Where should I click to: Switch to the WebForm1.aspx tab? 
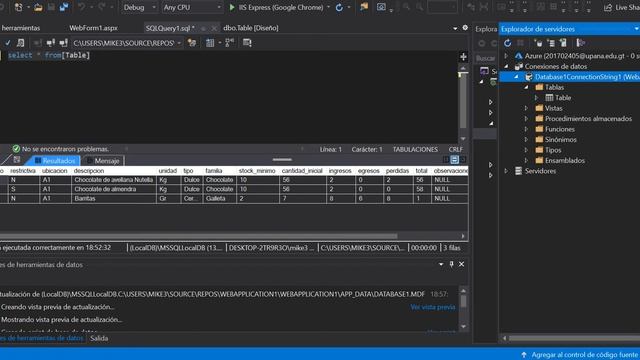click(x=93, y=28)
